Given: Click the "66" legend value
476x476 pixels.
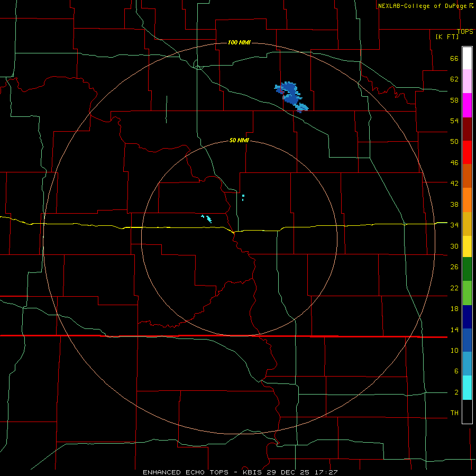Looking at the screenshot, I should 454,58.
